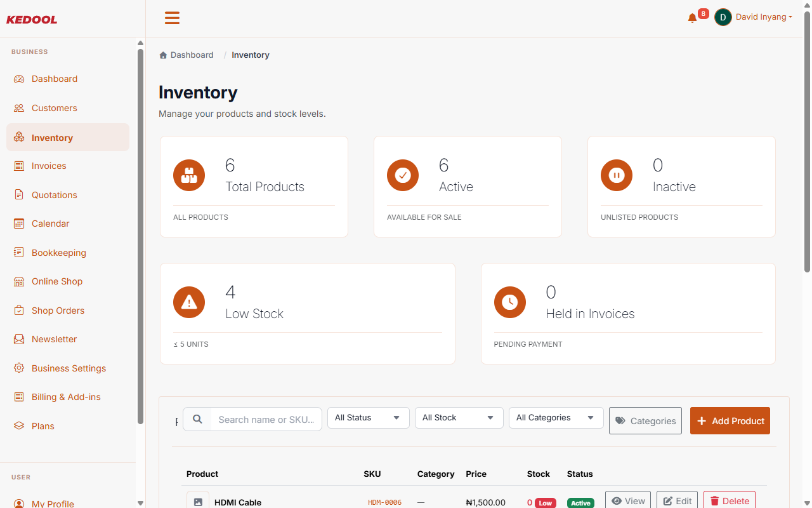Viewport: 812px width, 508px height.
Task: Click the ₦1,500.00 price cell
Action: point(486,502)
